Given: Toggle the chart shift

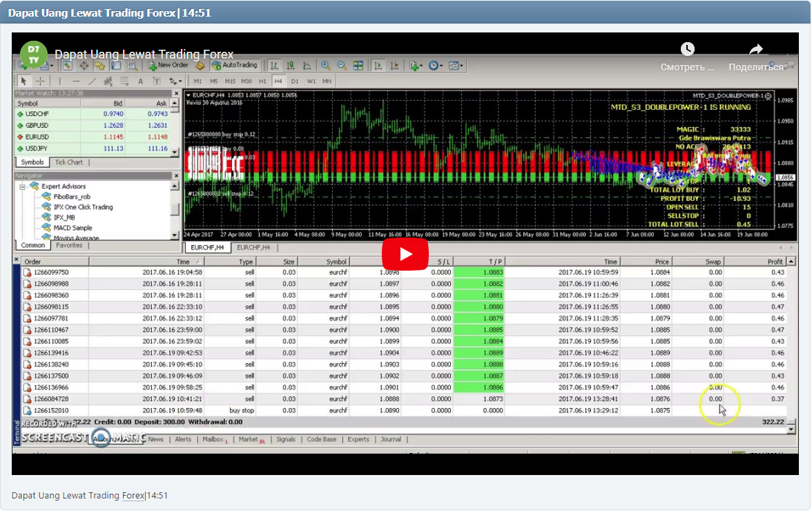Looking at the screenshot, I should [394, 65].
